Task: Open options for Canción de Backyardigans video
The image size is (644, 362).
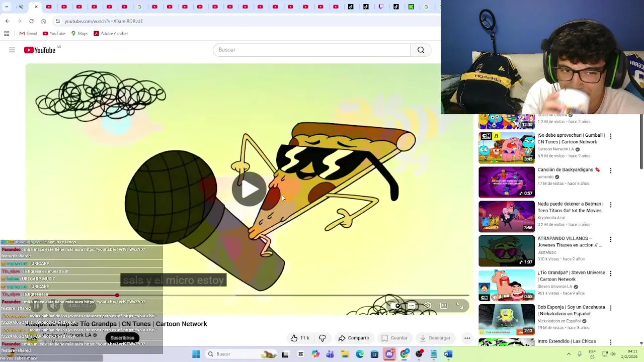Action: [611, 170]
